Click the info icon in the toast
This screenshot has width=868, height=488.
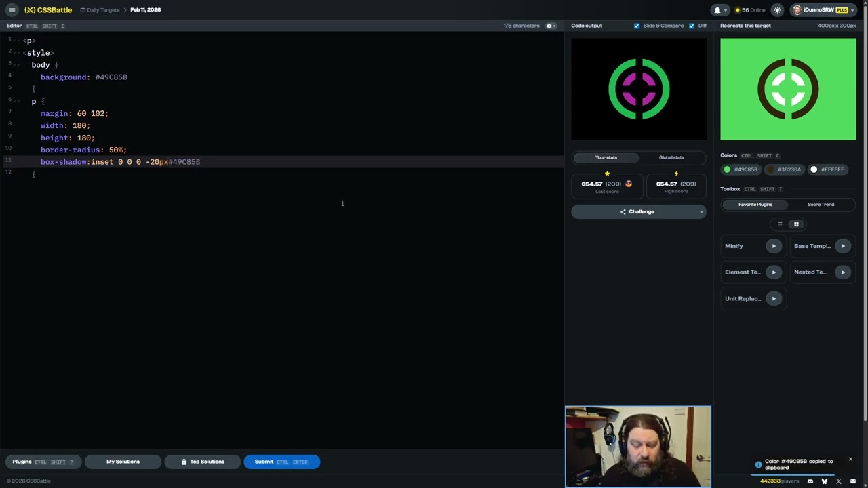(x=758, y=464)
